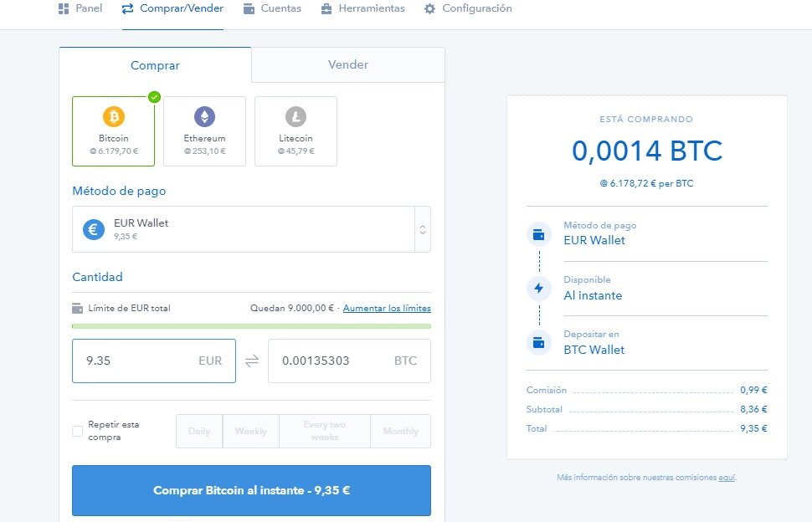Click the wallet icon beside Método de pago summary

539,233
